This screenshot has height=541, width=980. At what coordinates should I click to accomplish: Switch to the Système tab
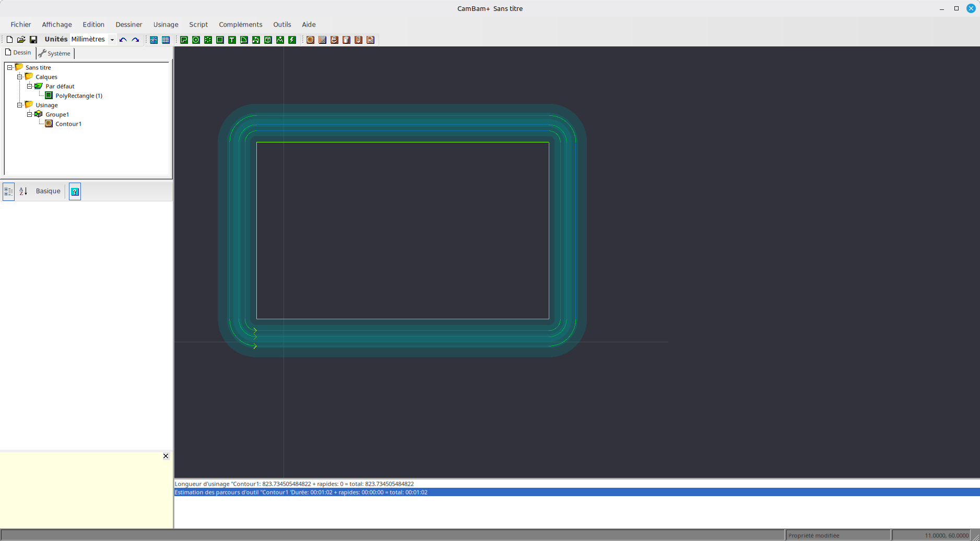[55, 53]
